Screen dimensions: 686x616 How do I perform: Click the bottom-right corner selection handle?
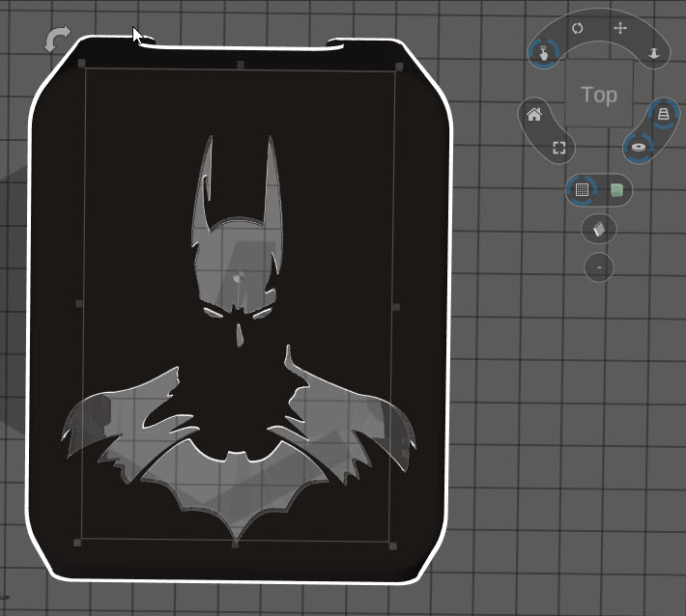(x=392, y=546)
